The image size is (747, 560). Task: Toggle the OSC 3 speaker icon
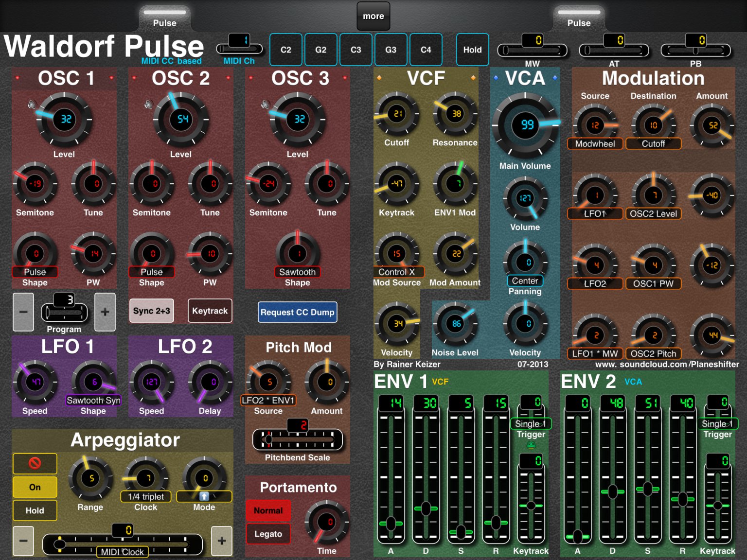point(266,105)
